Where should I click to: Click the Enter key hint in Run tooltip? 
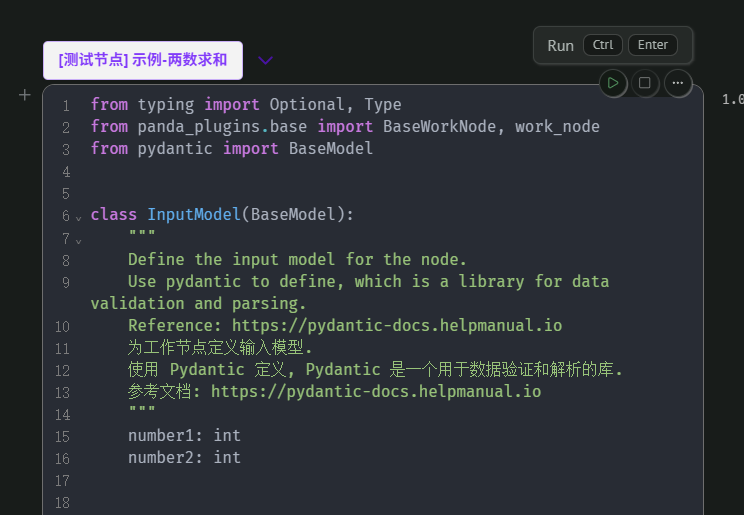coord(652,45)
